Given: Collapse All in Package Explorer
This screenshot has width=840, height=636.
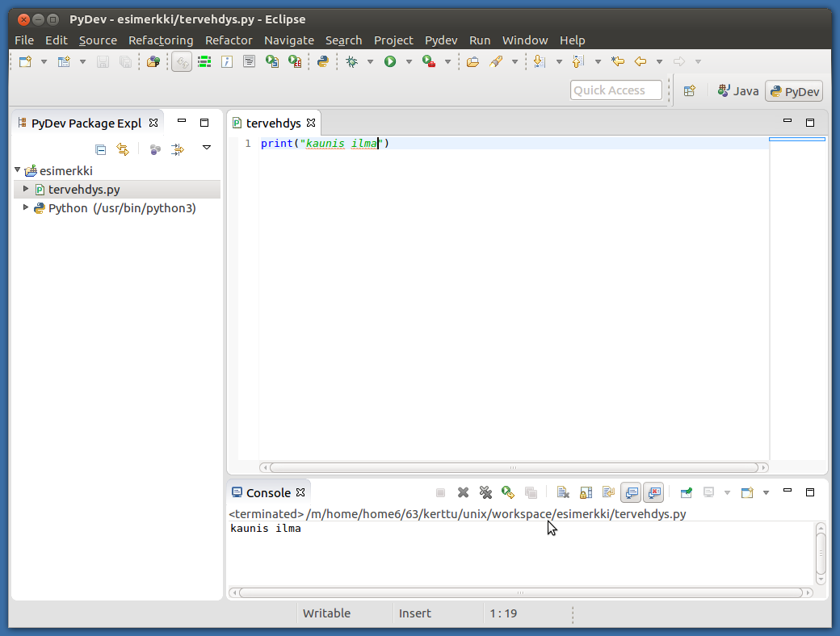Looking at the screenshot, I should 101,149.
